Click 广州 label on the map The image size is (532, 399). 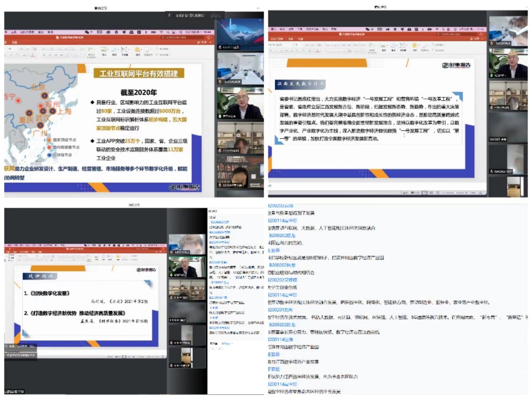(40, 133)
